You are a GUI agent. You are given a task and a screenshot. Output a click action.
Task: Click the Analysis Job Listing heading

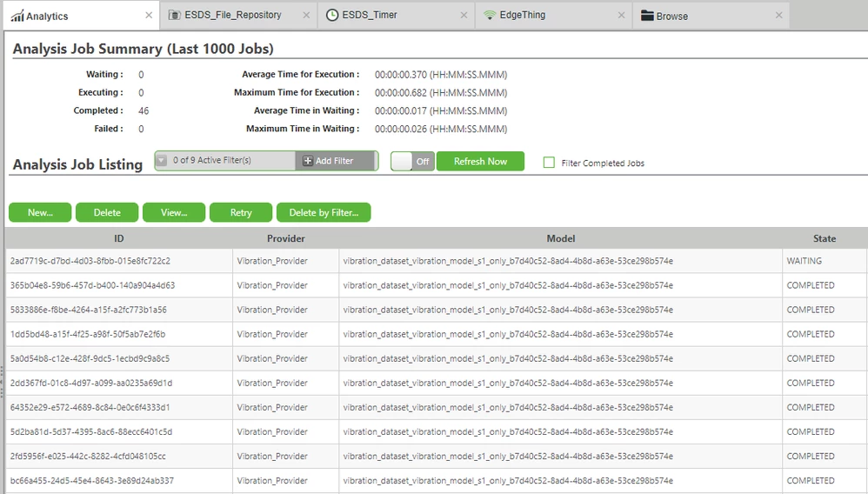[77, 164]
